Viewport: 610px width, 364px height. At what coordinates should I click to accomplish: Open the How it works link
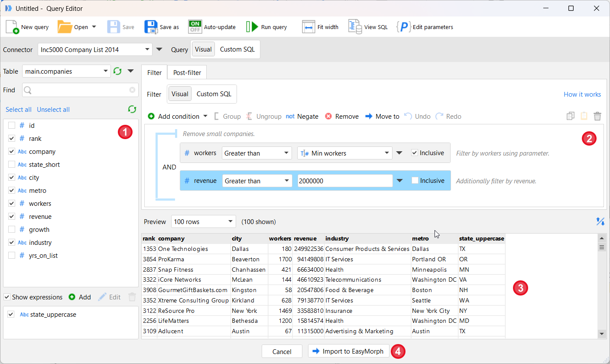click(x=582, y=94)
